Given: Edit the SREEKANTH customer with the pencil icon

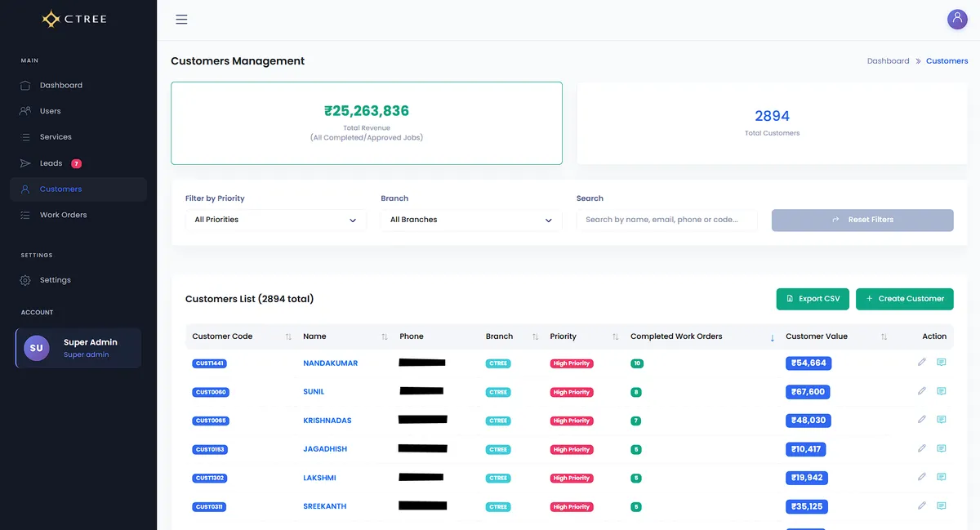Looking at the screenshot, I should pyautogui.click(x=922, y=506).
